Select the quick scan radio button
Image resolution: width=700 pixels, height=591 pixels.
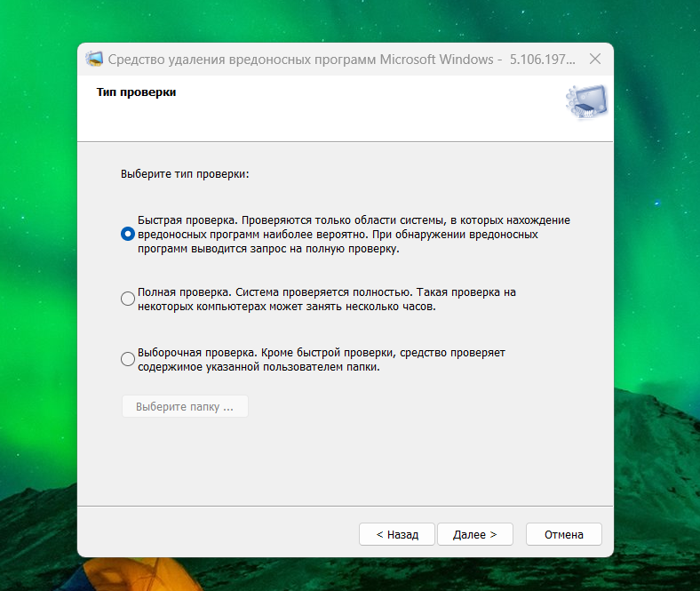[128, 234]
